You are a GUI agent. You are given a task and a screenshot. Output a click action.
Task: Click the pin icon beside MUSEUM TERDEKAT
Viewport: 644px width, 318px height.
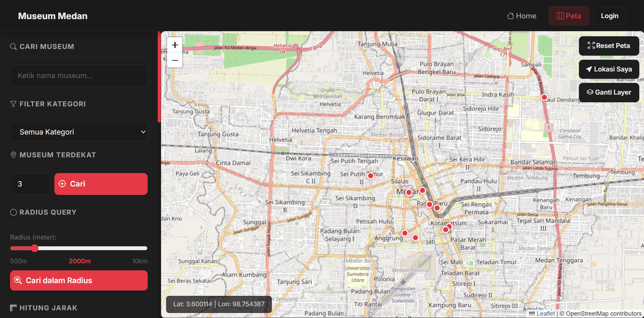coord(13,155)
